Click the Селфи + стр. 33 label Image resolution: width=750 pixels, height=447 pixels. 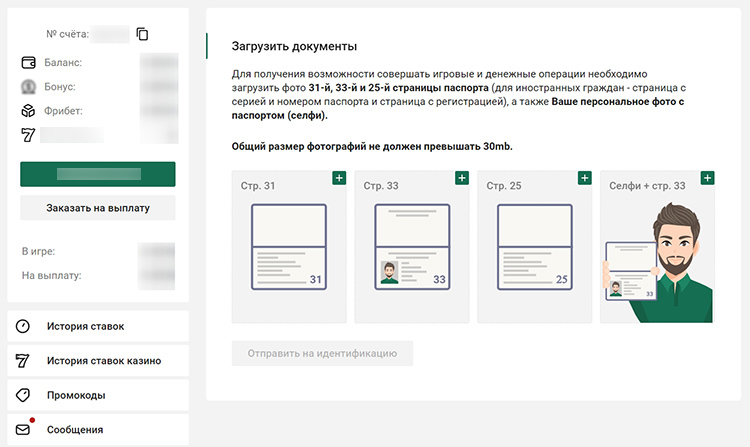tap(647, 185)
